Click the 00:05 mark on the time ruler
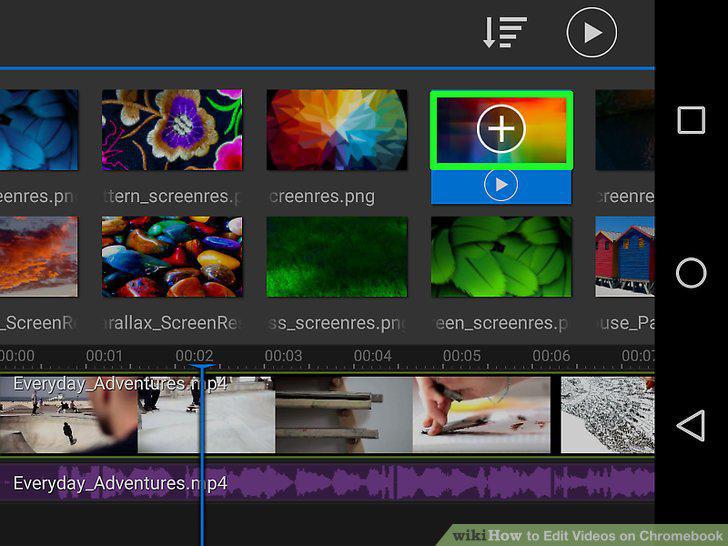 pos(462,356)
